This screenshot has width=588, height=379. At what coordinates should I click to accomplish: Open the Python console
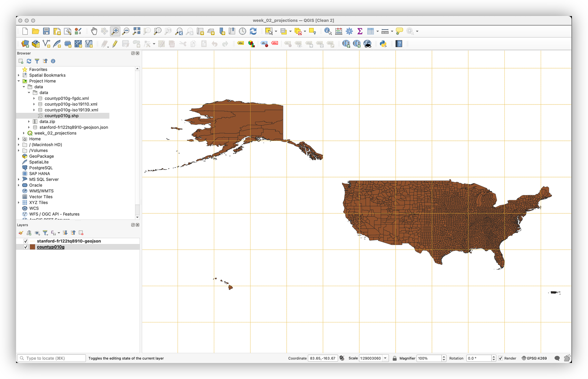click(383, 44)
